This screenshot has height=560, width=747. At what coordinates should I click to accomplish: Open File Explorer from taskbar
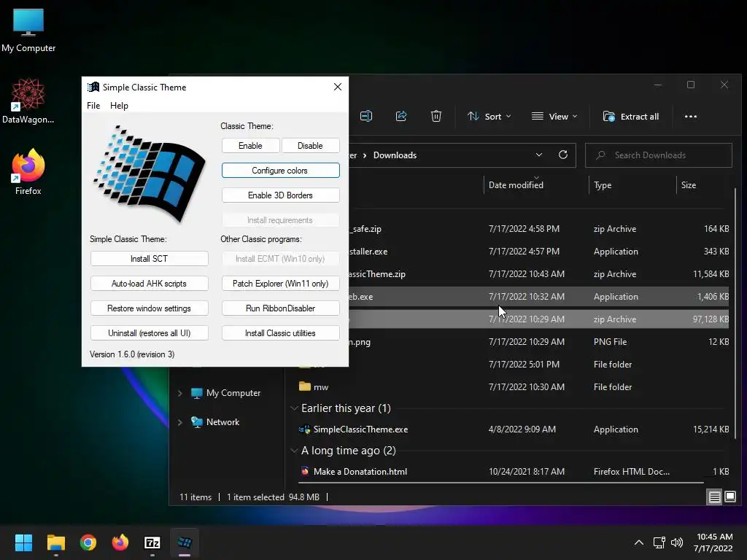[55, 542]
